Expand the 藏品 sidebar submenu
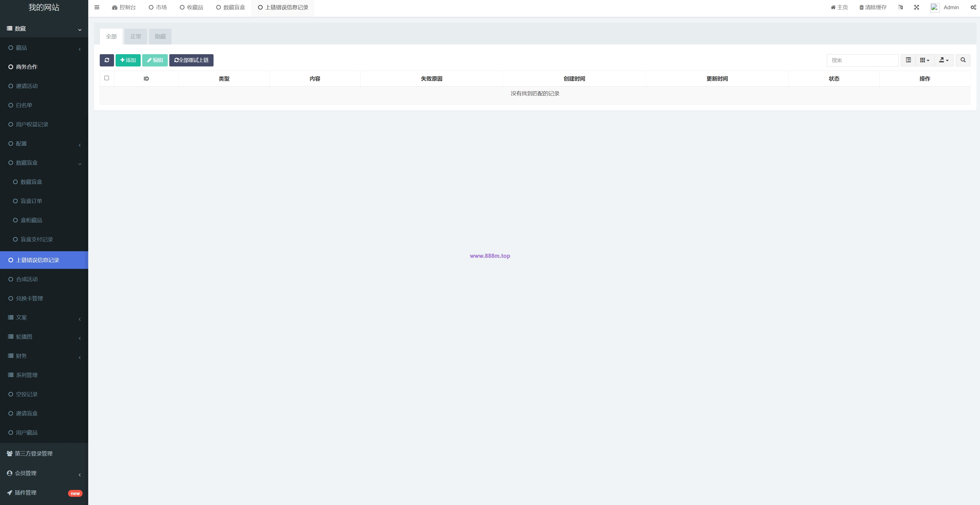 pyautogui.click(x=44, y=48)
